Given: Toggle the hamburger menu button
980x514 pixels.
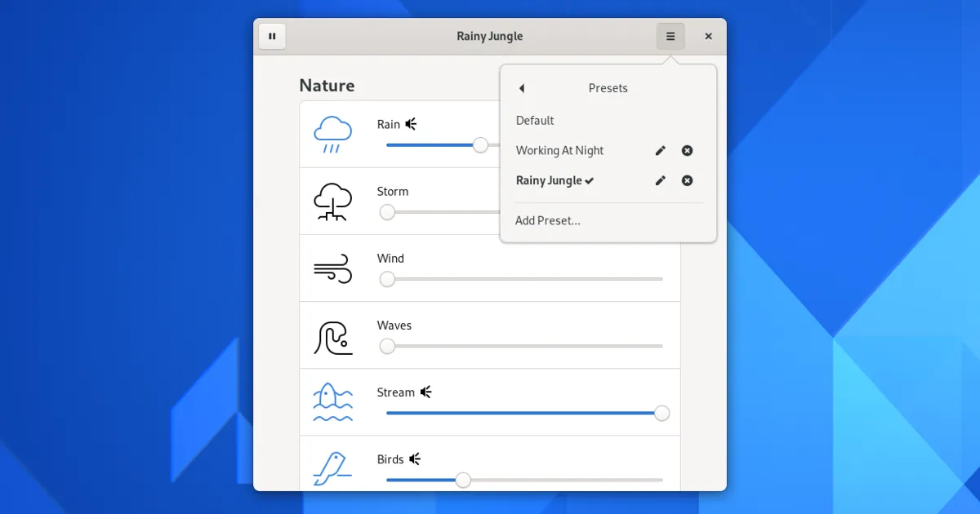Looking at the screenshot, I should pos(670,36).
